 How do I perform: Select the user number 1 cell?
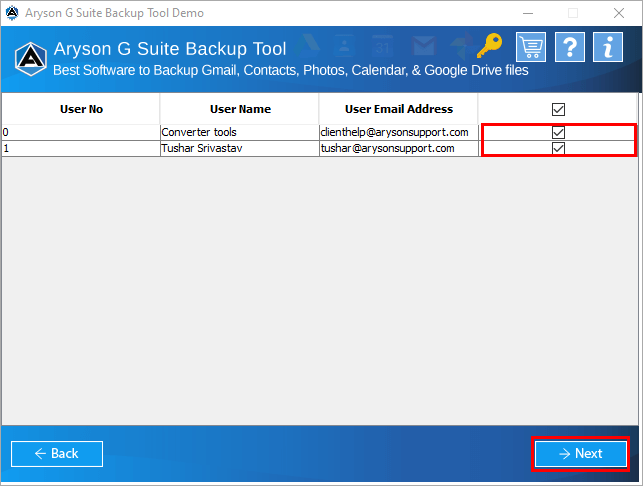pos(81,148)
